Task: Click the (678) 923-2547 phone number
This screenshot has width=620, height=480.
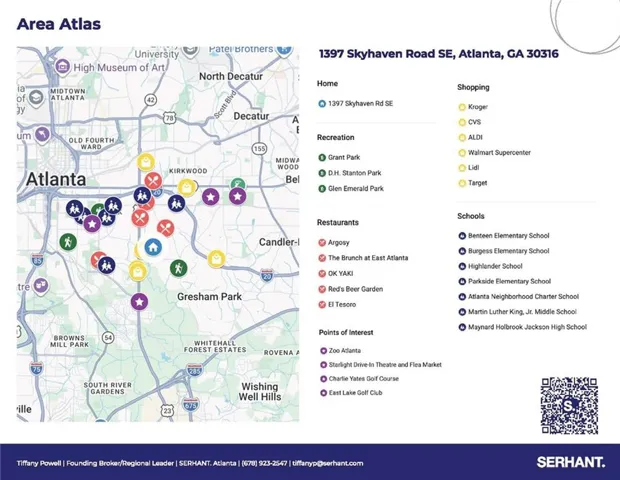Action: point(265,463)
